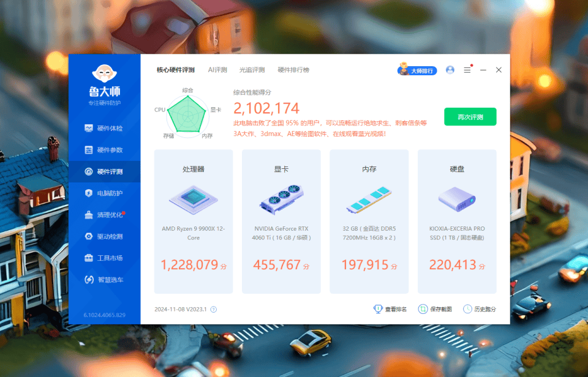This screenshot has height=377, width=588.
Task: Switch to the 硬件排行榜 tab
Action: (293, 70)
